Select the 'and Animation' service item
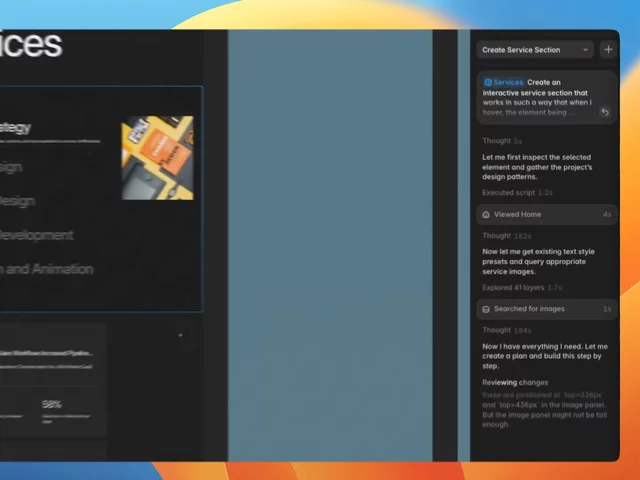 [x=47, y=269]
